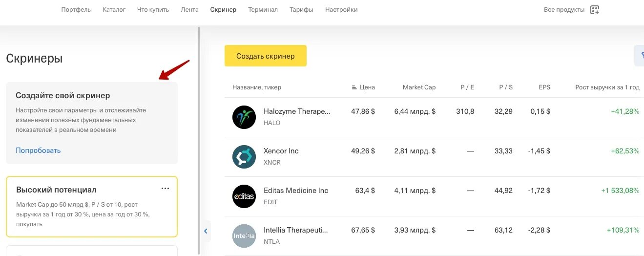644x256 pixels.
Task: Click the Создать скринер button
Action: [266, 56]
